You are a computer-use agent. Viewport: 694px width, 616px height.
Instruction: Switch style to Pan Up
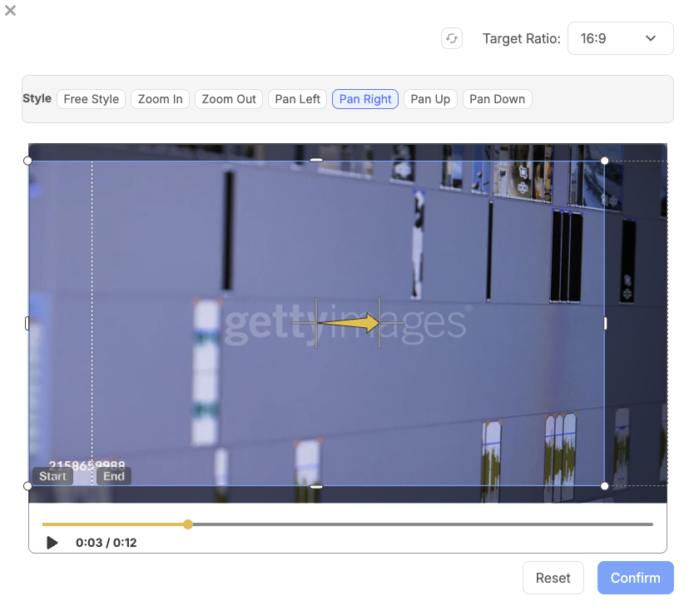click(x=430, y=99)
